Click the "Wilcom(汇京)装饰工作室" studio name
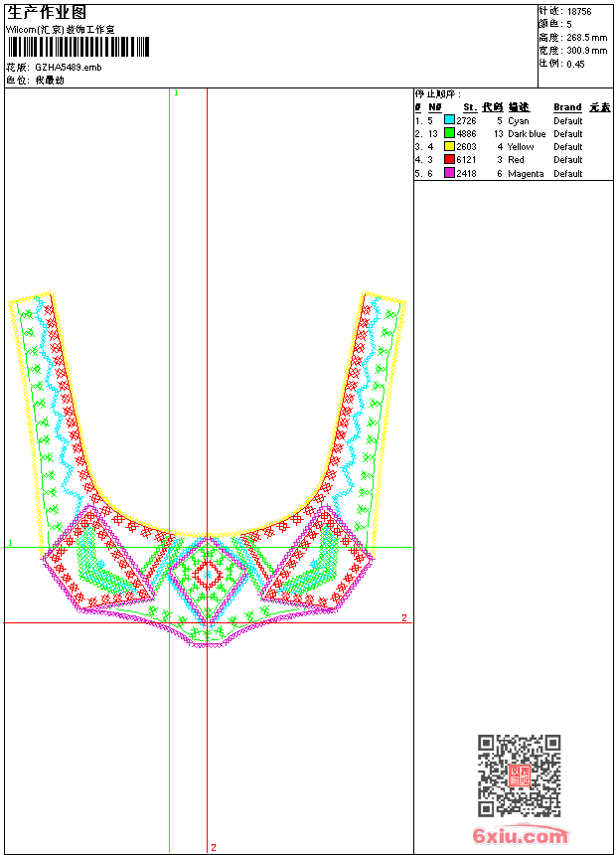 (61, 30)
